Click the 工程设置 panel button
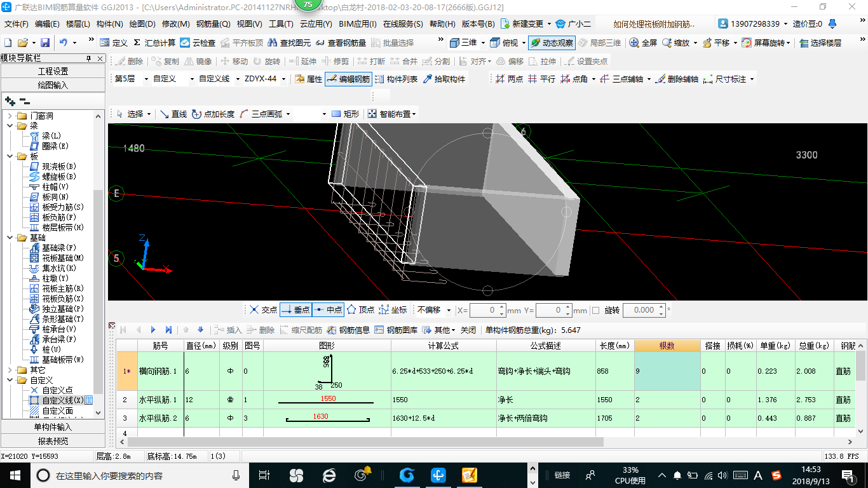 tap(53, 71)
